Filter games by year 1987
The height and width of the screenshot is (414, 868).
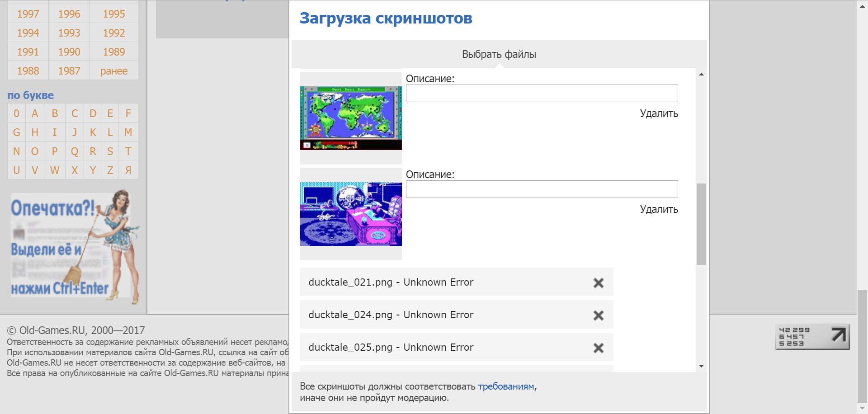coord(69,71)
